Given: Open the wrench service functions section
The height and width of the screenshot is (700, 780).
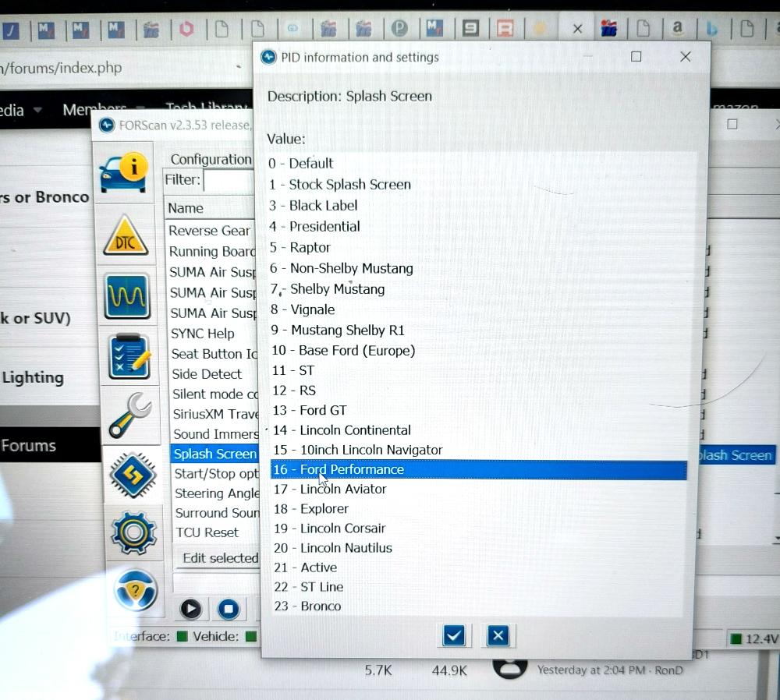Looking at the screenshot, I should tap(130, 415).
